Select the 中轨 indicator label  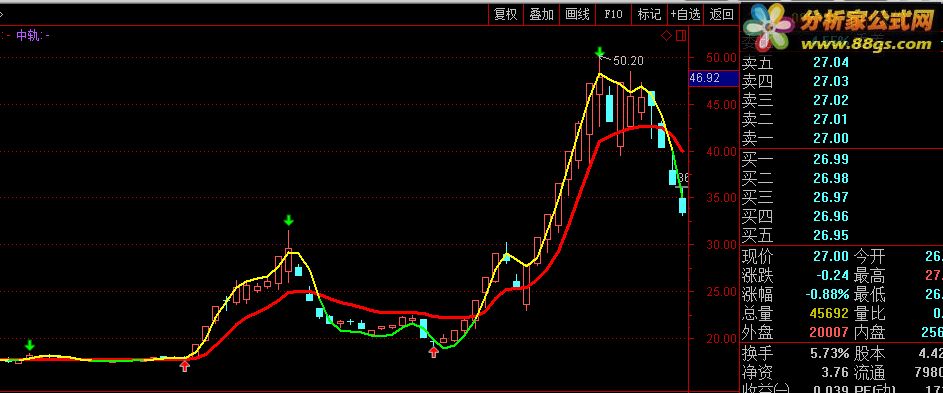pyautogui.click(x=28, y=36)
